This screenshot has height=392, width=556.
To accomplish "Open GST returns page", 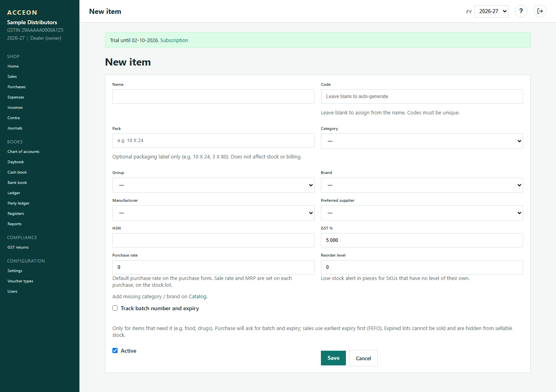I will (18, 247).
